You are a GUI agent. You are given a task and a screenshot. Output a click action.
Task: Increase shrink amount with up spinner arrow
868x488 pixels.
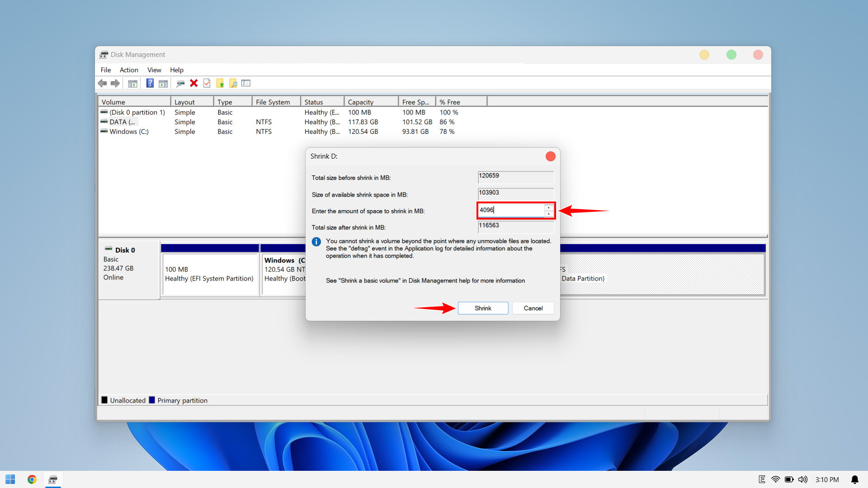click(549, 207)
